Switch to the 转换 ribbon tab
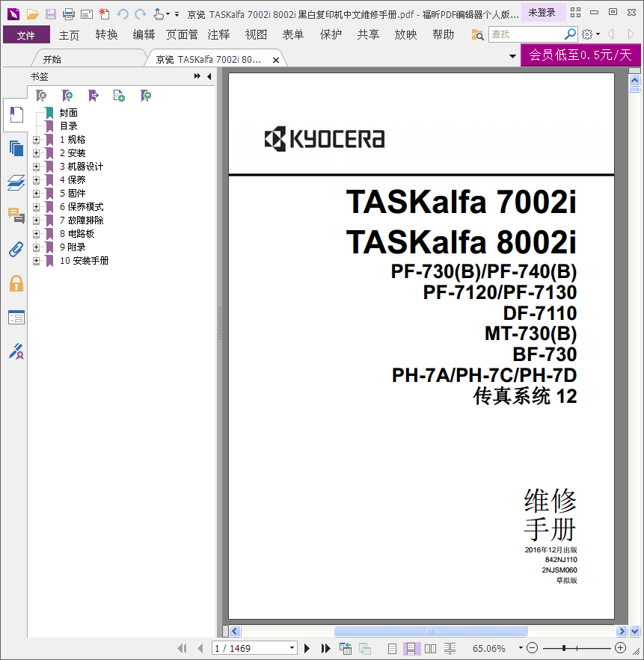Screen dimensions: 644x660 (x=106, y=34)
